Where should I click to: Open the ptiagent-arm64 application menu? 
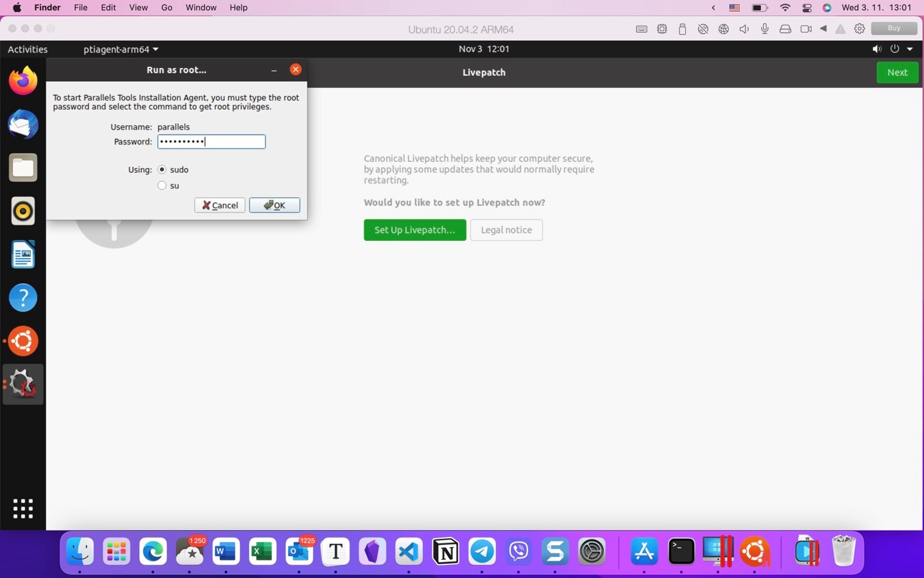(119, 49)
